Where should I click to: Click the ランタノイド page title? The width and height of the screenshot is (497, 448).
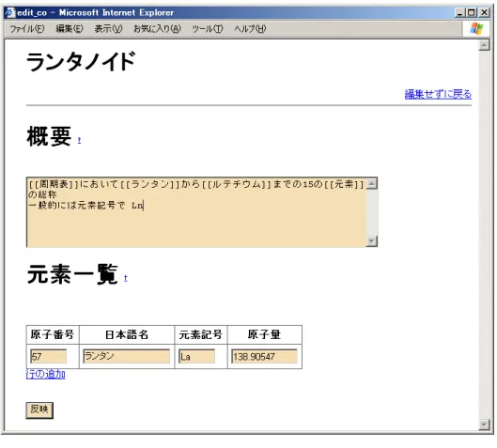tap(81, 61)
